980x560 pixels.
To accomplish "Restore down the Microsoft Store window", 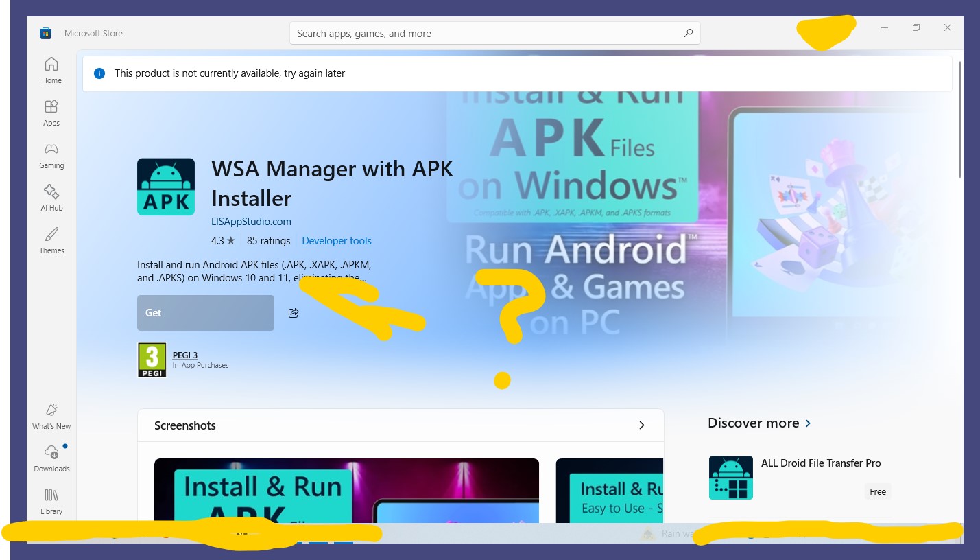I will [x=916, y=28].
